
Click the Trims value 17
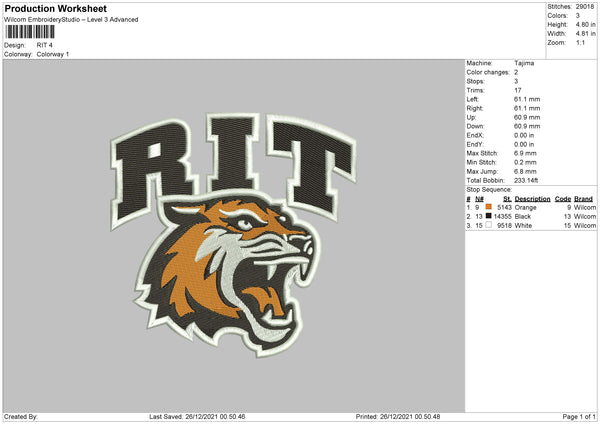click(518, 90)
